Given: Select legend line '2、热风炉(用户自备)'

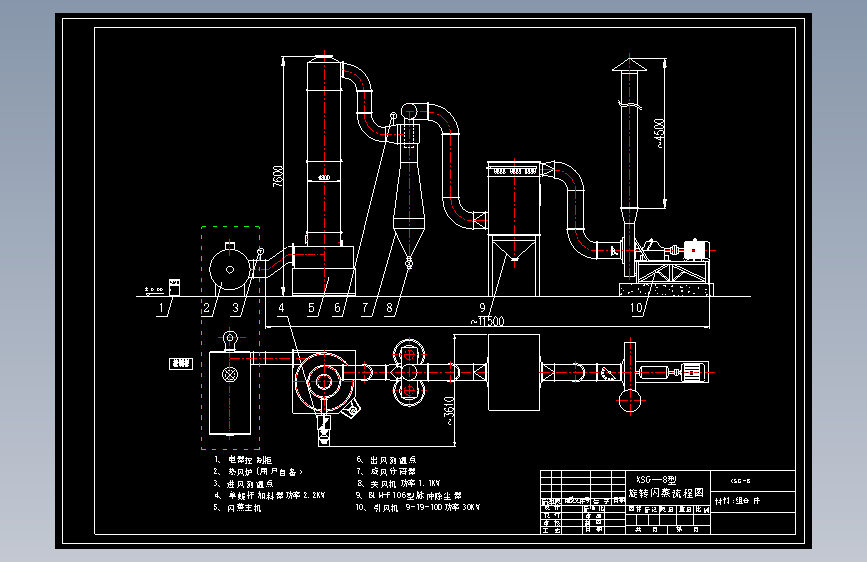Looking at the screenshot, I should point(258,472).
